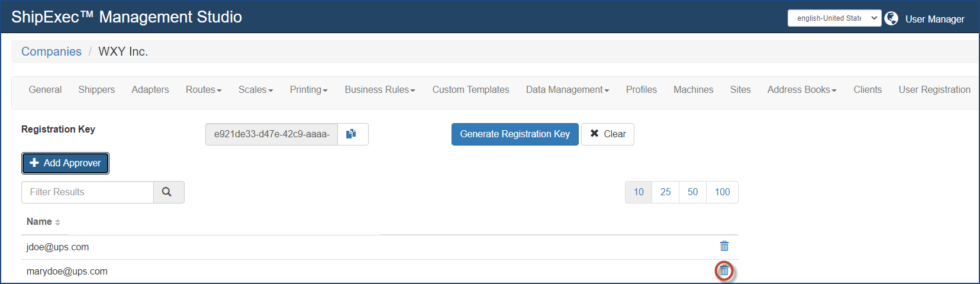Image resolution: width=980 pixels, height=284 pixels.
Task: Open the User Manager link
Action: 935,19
